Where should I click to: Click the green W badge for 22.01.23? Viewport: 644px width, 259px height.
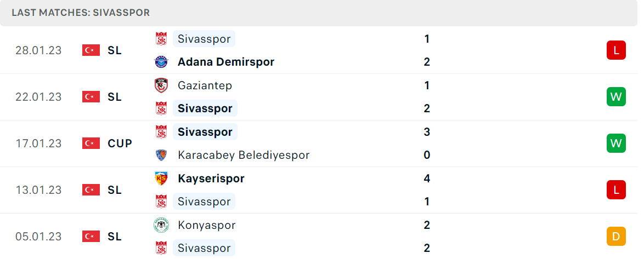click(x=616, y=97)
